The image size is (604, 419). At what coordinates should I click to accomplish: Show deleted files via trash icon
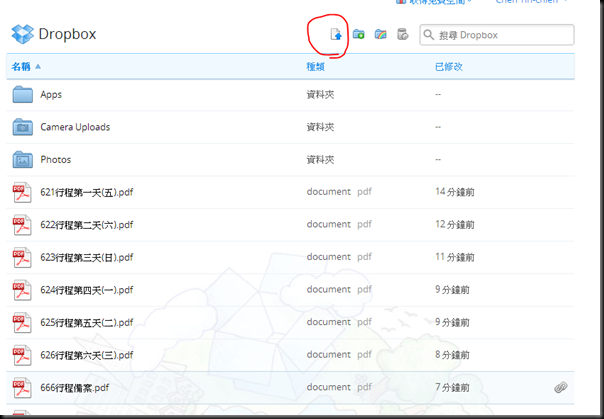point(403,34)
